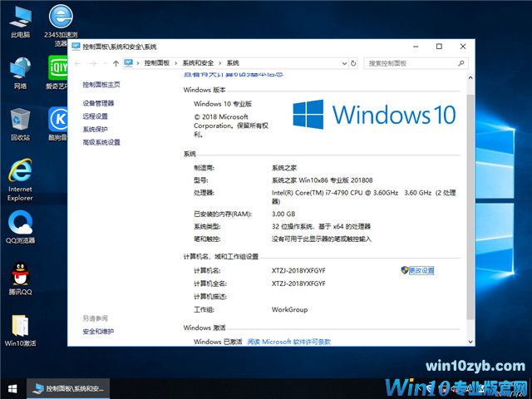Image resolution: width=532 pixels, height=399 pixels.
Task: Click scrollbar up arrow in System window
Action: point(470,77)
